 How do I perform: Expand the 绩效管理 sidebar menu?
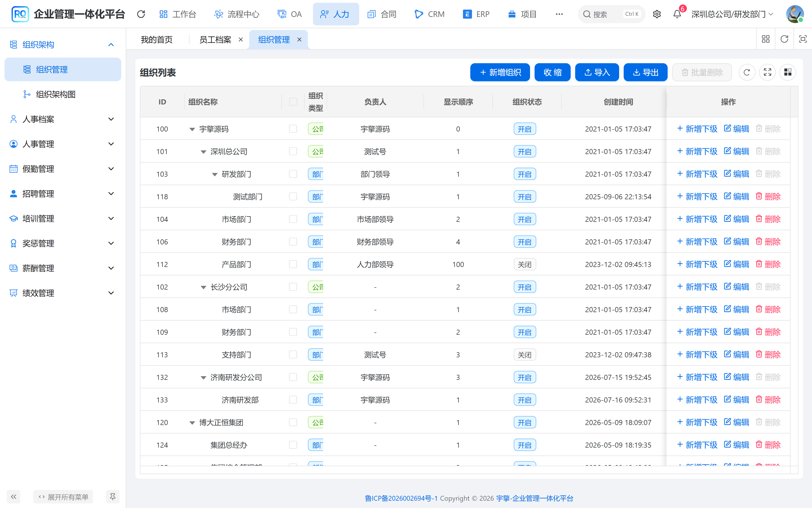click(63, 293)
